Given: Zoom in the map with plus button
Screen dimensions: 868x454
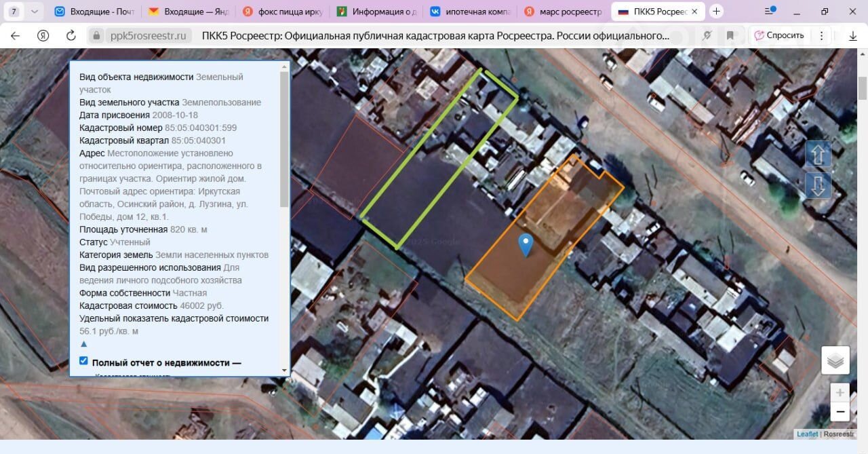Looking at the screenshot, I should coord(840,392).
